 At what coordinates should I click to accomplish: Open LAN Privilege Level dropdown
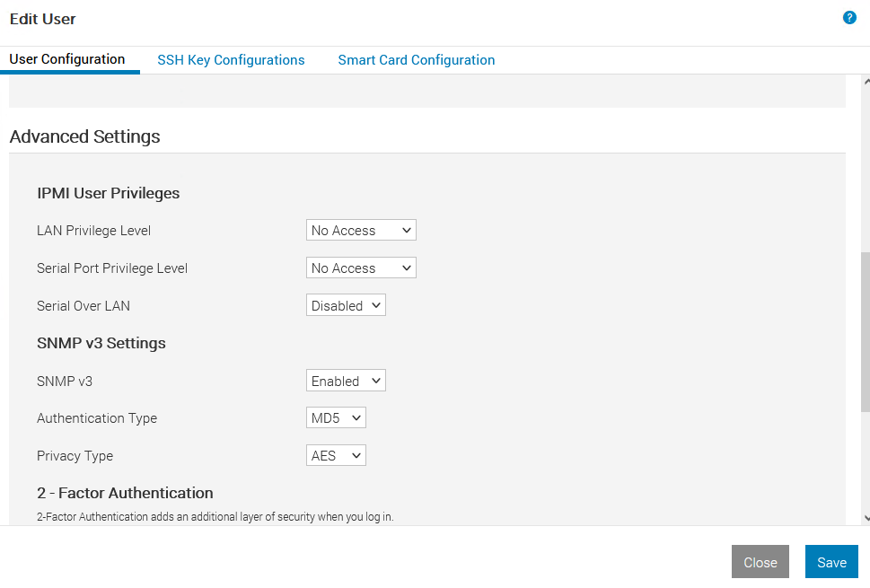pos(361,230)
